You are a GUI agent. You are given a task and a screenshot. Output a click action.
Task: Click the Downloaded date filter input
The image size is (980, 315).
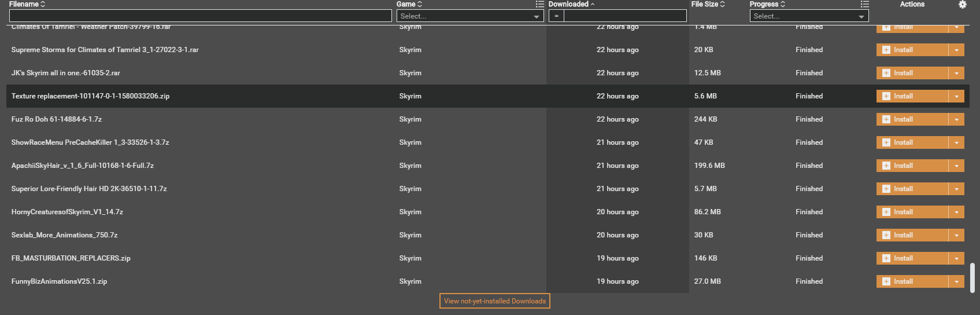pyautogui.click(x=625, y=16)
